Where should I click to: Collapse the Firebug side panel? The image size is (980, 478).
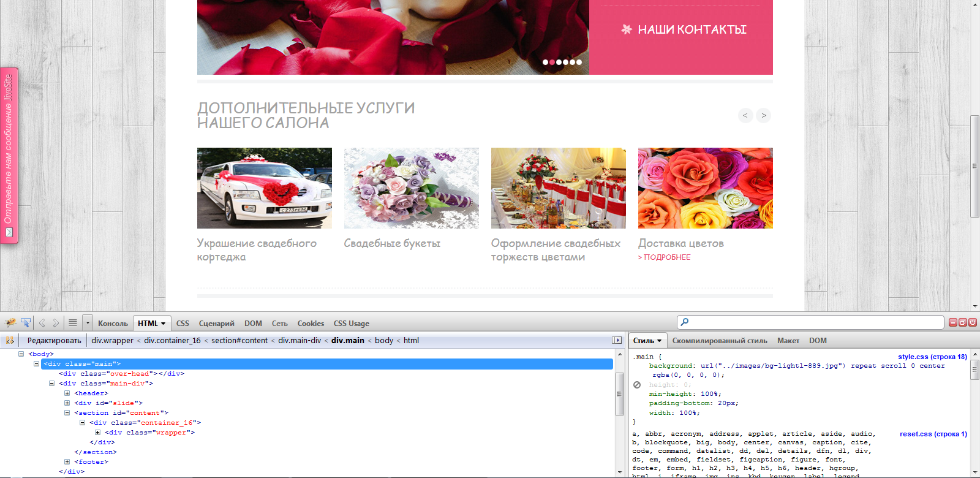617,340
